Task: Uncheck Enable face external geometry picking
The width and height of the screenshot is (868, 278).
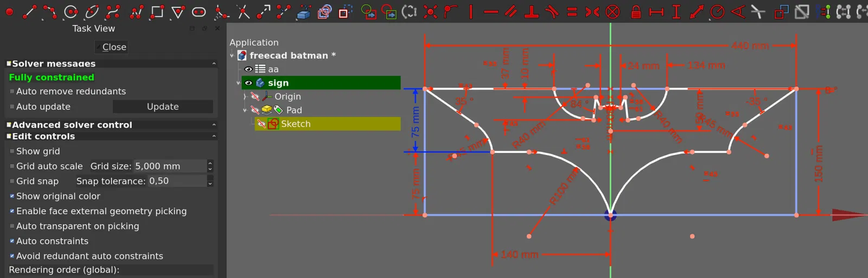Action: [12, 211]
